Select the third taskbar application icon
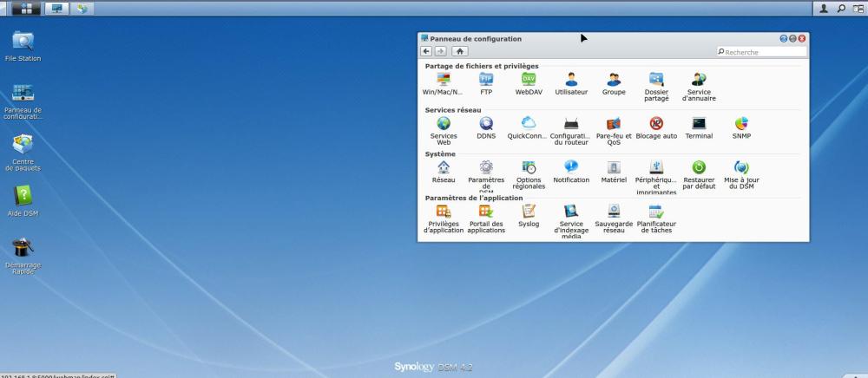This screenshot has height=378, width=868. pos(82,9)
